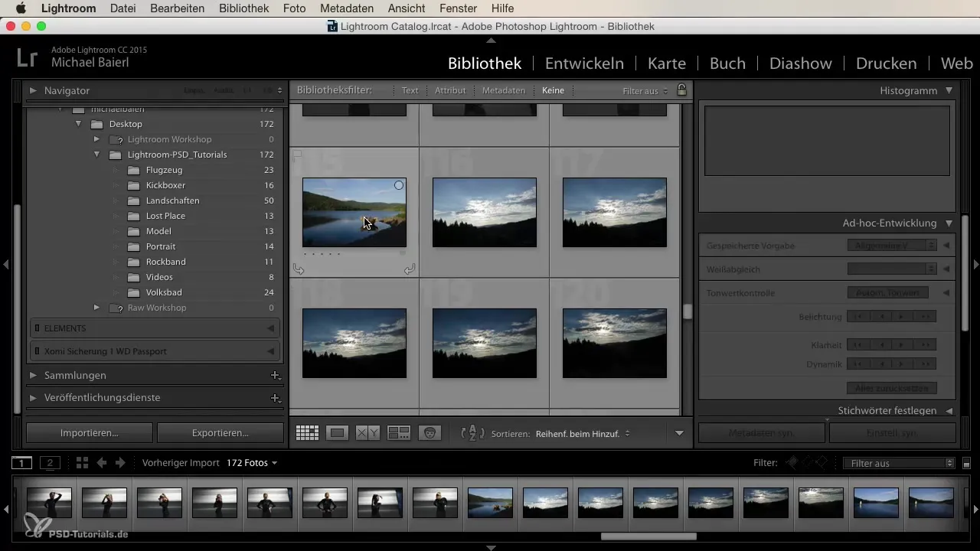Open the survey view icon
Viewport: 980px width, 551px height.
(x=399, y=433)
